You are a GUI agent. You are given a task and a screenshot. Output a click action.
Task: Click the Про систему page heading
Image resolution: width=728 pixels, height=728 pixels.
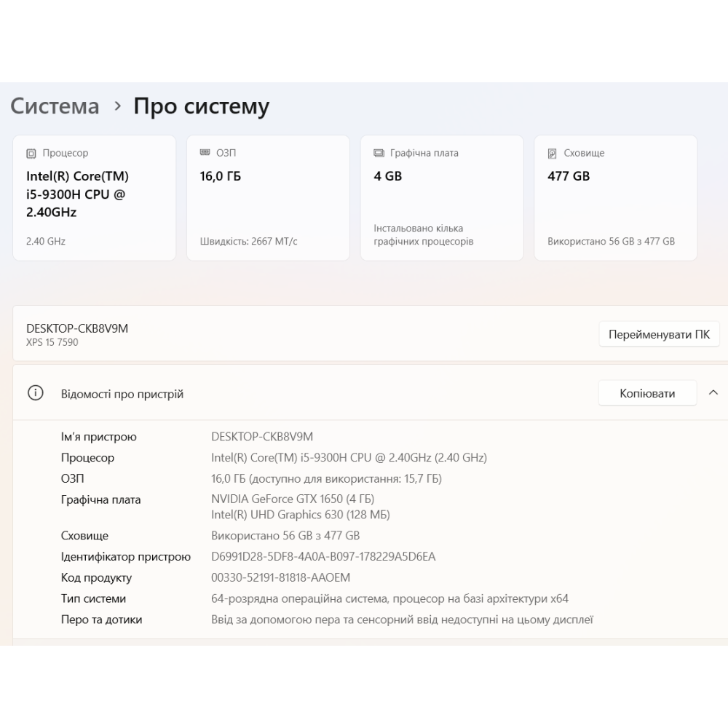[x=202, y=106]
